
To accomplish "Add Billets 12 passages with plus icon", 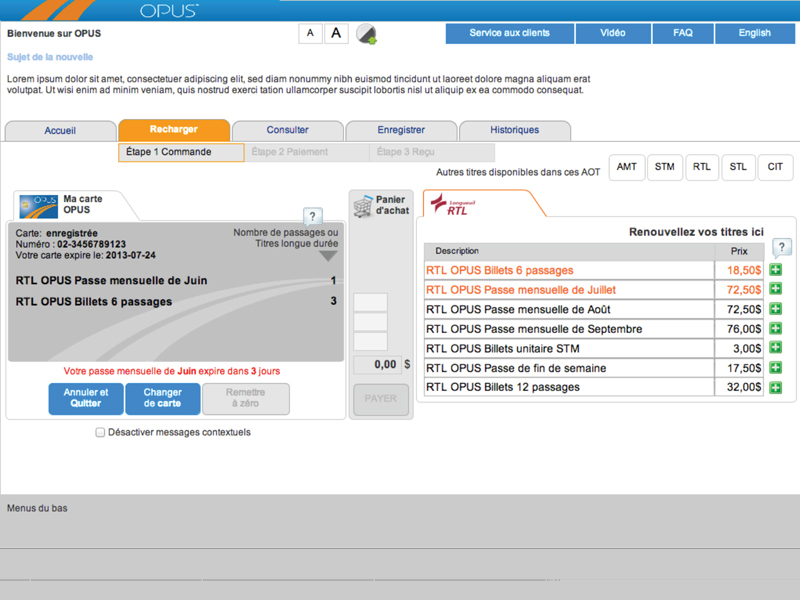I will pos(776,387).
